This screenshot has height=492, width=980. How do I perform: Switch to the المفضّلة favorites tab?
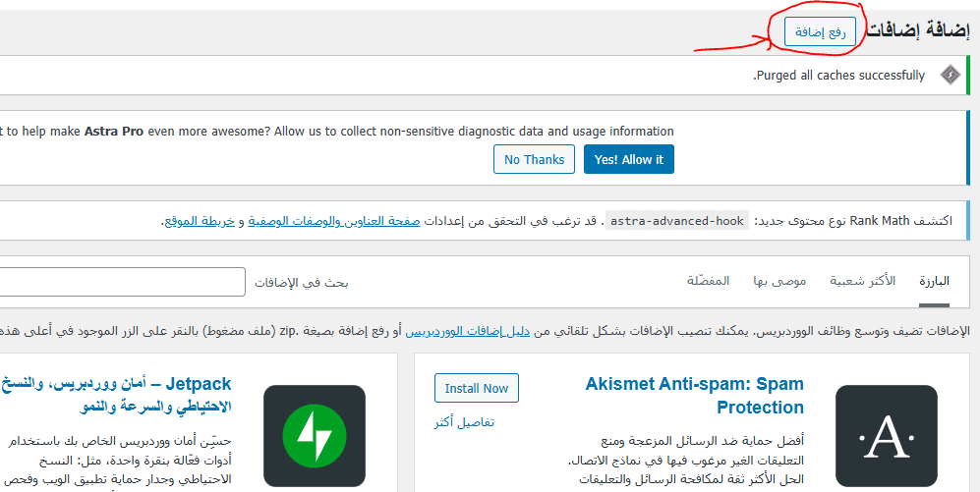(x=708, y=281)
